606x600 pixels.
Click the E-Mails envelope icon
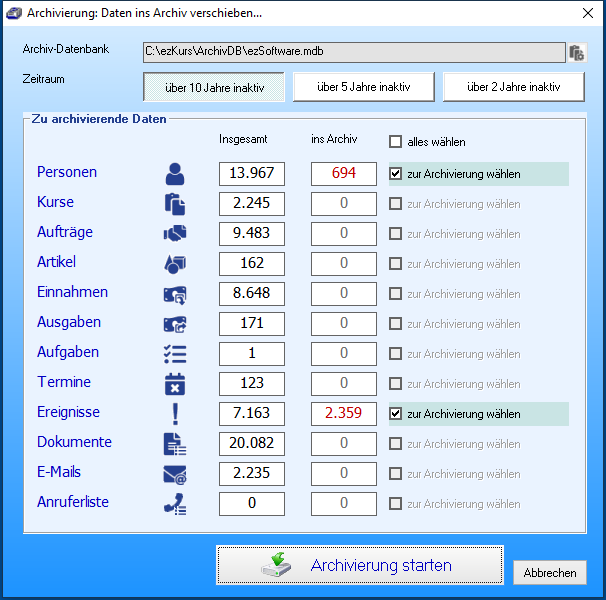(x=175, y=474)
